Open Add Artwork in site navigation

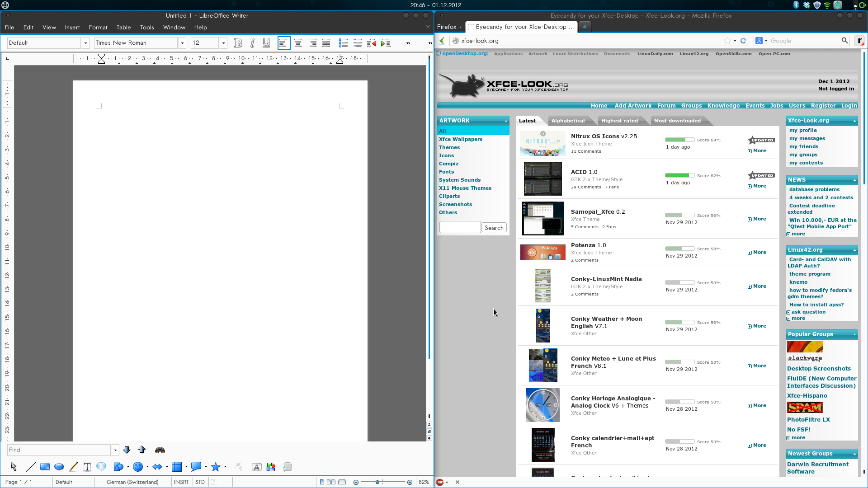(633, 105)
